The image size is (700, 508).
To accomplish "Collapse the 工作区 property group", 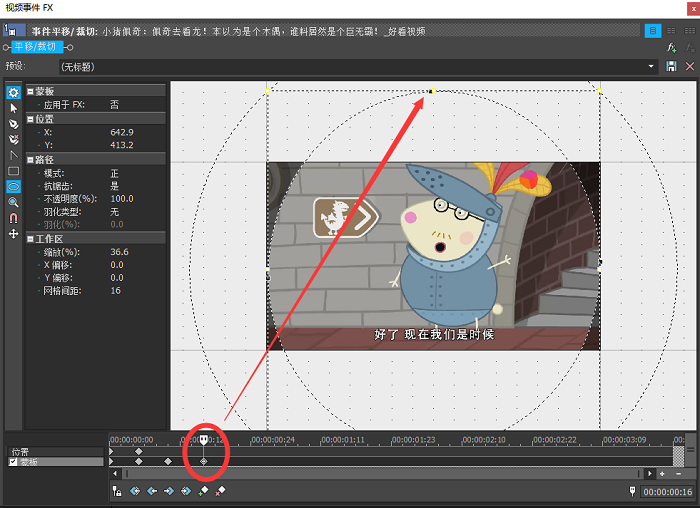I will pos(30,239).
